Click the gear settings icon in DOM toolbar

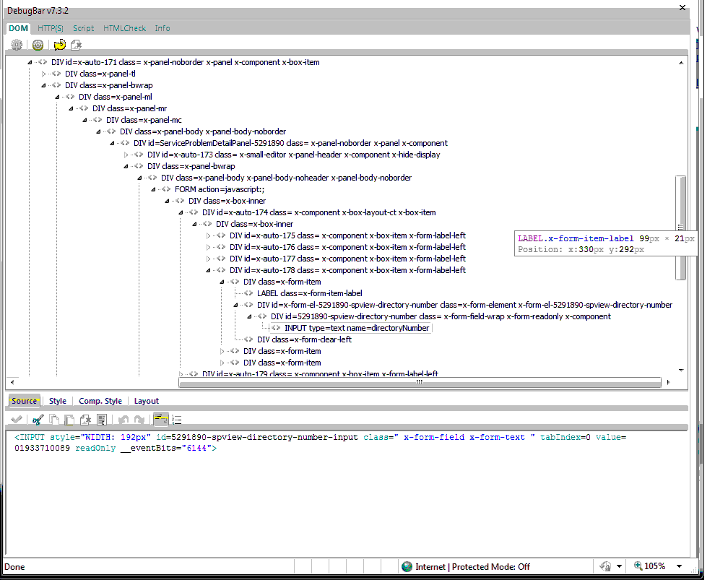point(17,45)
